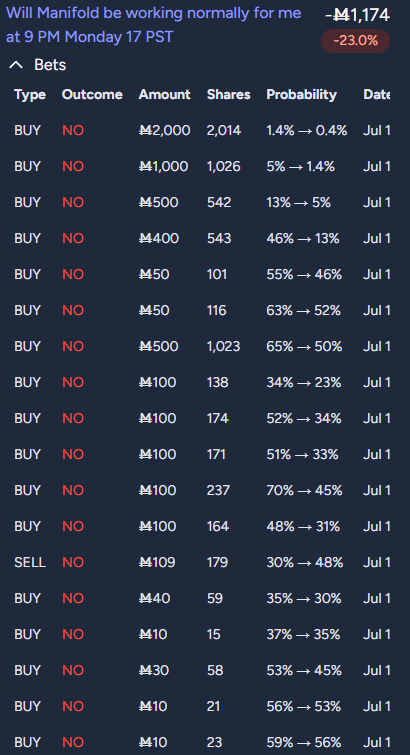This screenshot has height=755, width=410.
Task: Click the Amount column header
Action: point(164,94)
